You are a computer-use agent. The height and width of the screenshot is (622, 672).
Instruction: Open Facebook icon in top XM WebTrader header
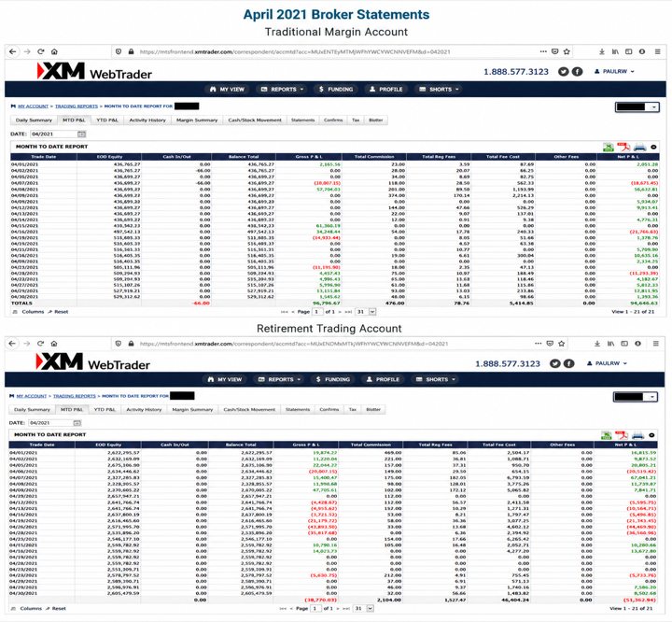point(578,72)
